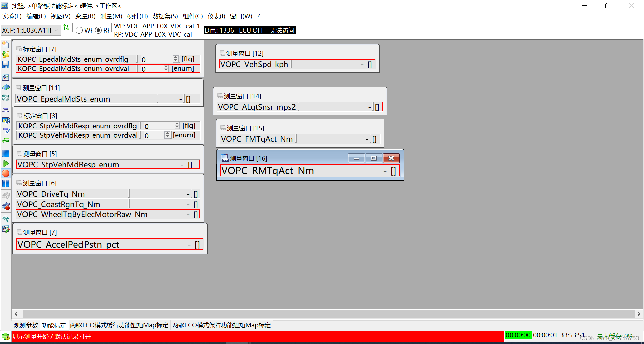Click the green 00:00:00 timer in the status bar

(x=518, y=335)
